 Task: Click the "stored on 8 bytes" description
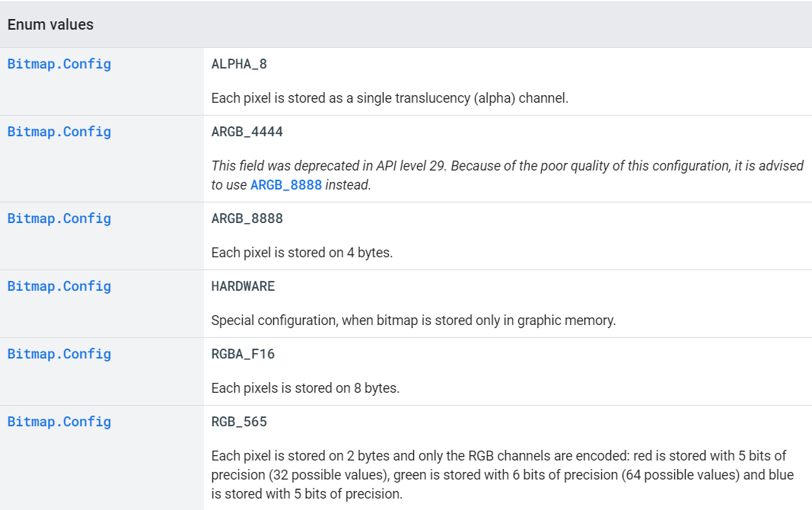(x=305, y=388)
